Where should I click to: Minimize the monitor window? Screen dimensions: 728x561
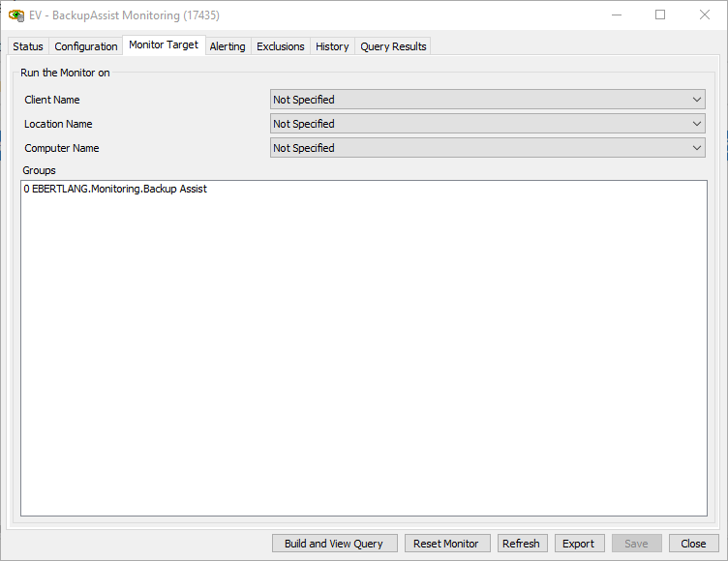(616, 15)
